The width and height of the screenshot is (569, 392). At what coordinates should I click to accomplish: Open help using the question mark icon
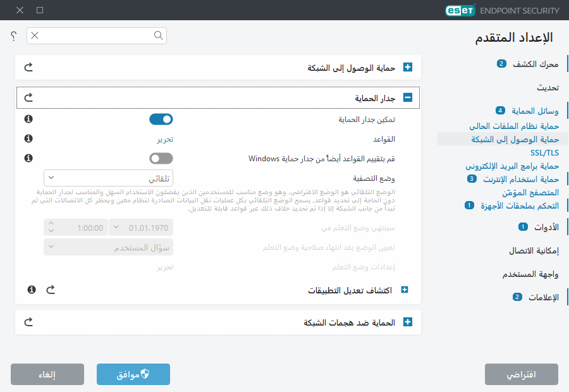click(13, 36)
